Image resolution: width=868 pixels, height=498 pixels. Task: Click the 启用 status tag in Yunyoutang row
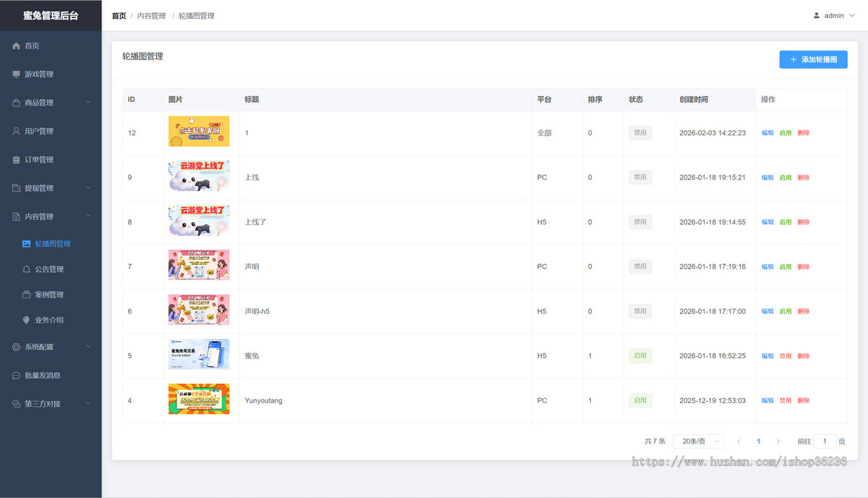[x=640, y=400]
